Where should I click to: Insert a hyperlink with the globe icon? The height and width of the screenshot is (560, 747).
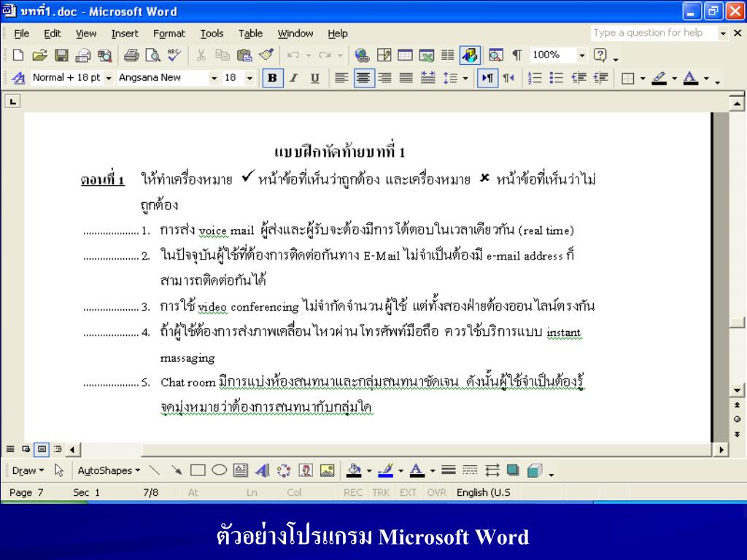(362, 55)
